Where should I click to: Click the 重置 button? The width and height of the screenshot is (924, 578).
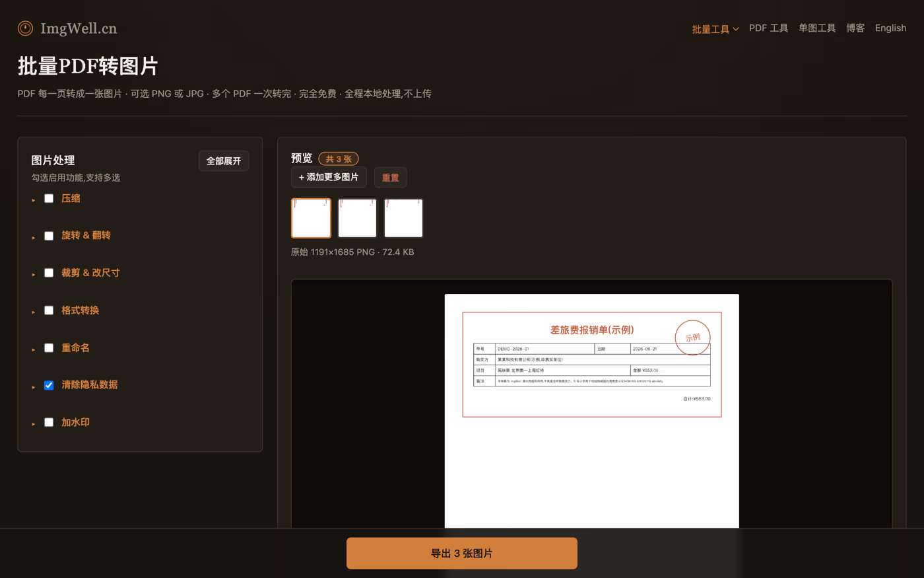391,177
